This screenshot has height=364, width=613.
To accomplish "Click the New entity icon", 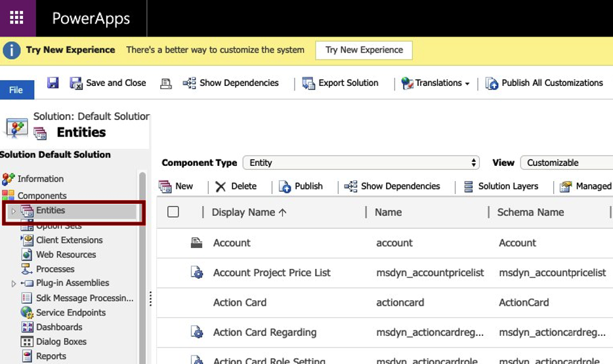I will [165, 187].
